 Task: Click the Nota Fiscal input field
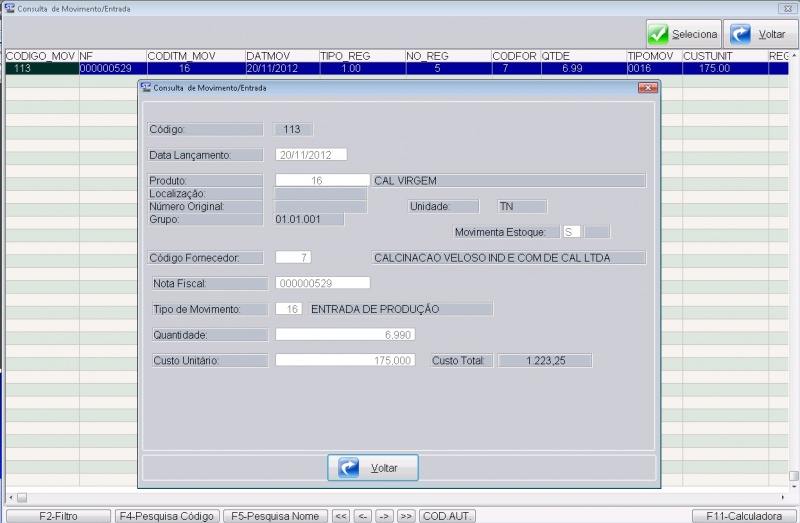coord(322,283)
